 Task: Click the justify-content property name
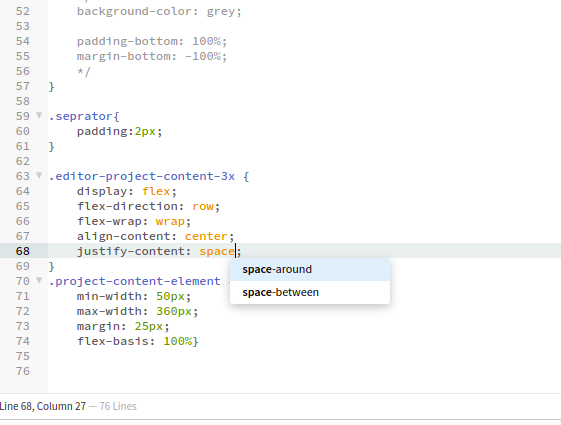coord(131,251)
